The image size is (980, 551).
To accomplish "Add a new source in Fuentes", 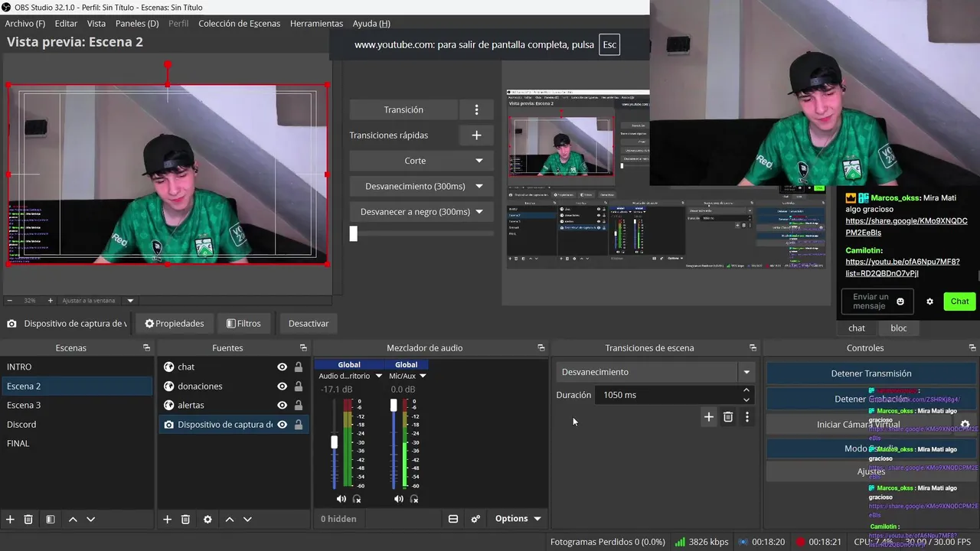I will [x=167, y=519].
